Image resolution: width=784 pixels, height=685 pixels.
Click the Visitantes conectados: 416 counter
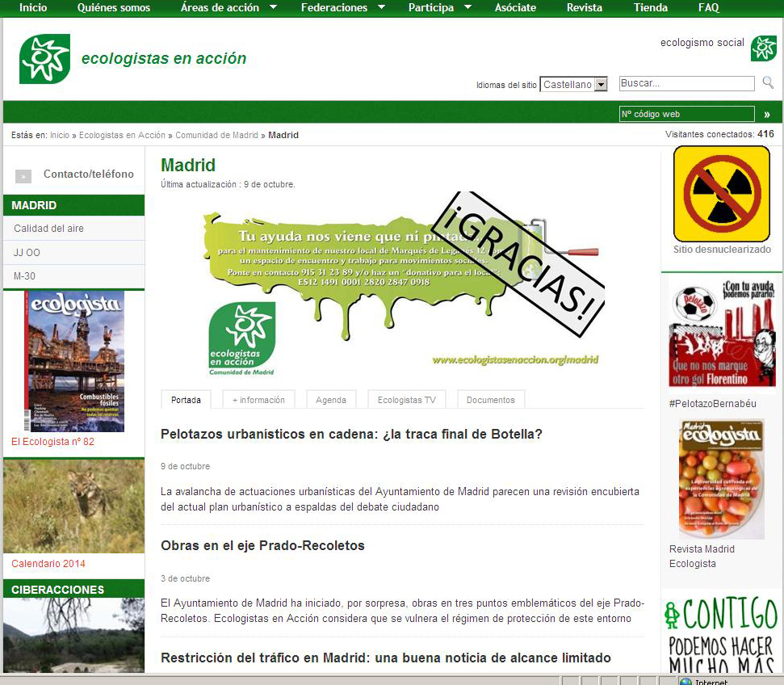[719, 134]
